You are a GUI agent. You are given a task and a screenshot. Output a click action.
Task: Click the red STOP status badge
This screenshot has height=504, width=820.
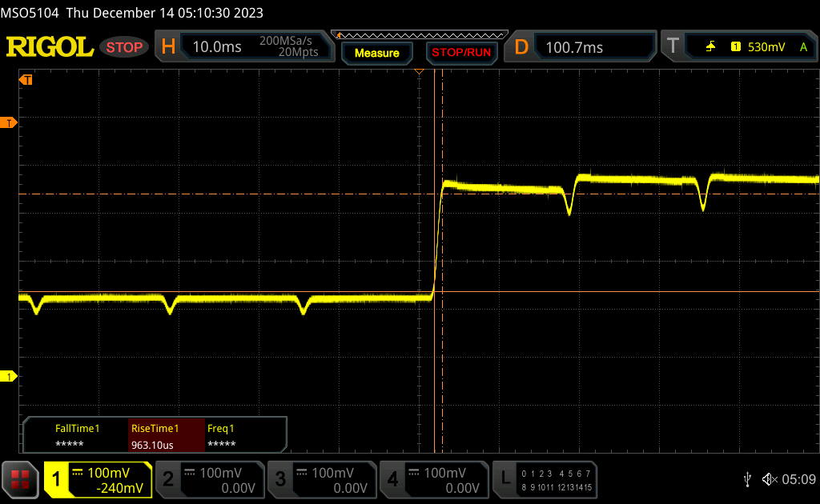click(124, 47)
